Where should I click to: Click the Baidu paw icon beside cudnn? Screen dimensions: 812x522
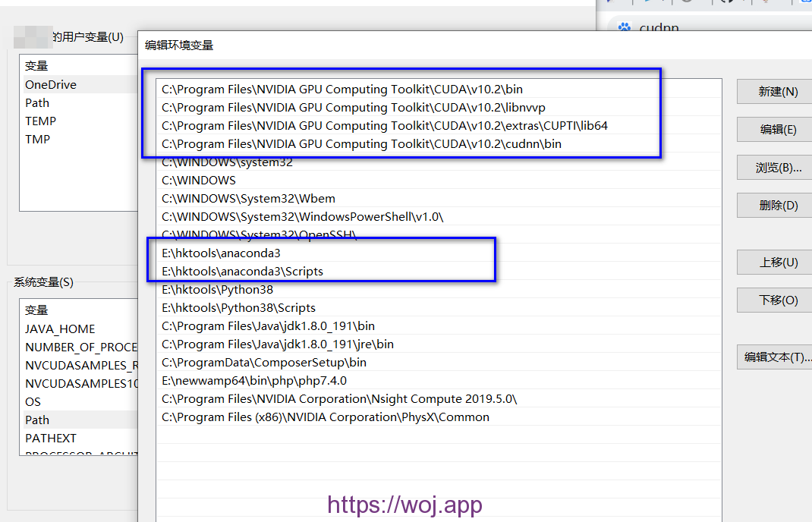(626, 27)
